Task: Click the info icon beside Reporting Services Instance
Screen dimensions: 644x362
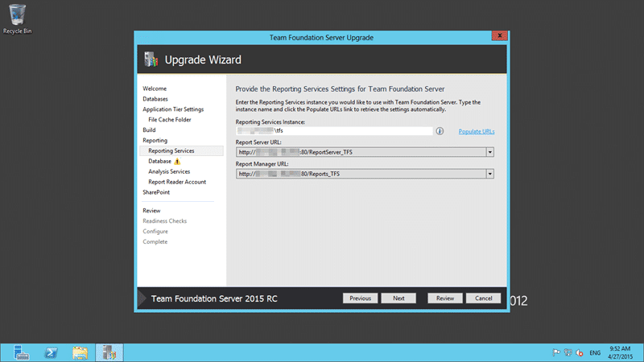Action: point(440,131)
